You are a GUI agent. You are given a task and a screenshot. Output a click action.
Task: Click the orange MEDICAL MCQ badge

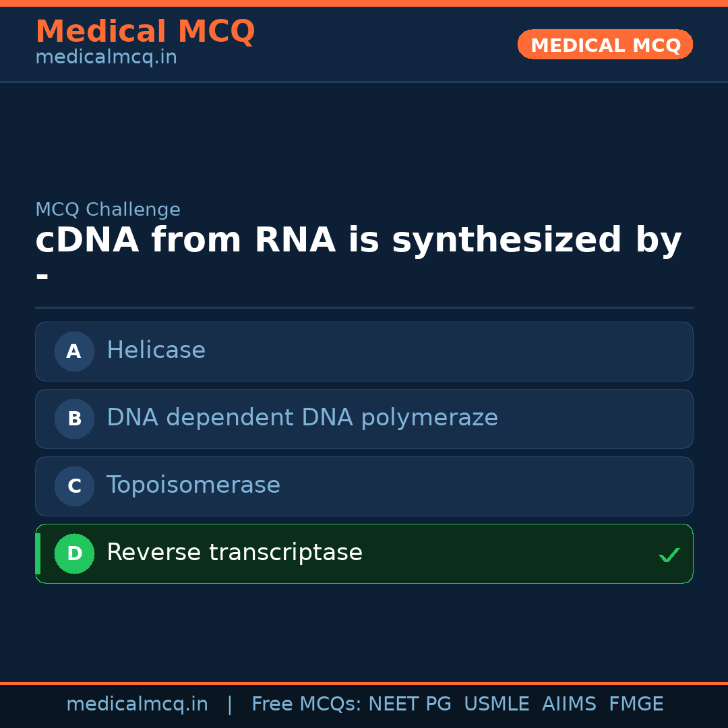(605, 44)
